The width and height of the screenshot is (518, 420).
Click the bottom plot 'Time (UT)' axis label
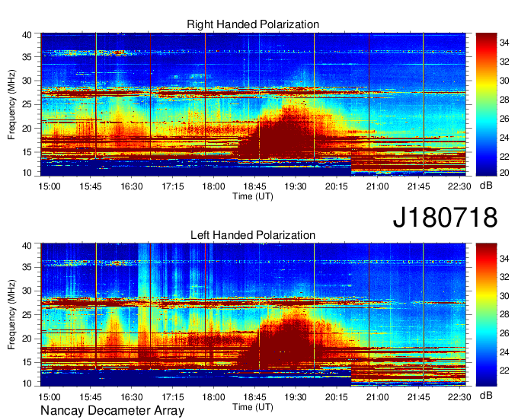point(253,407)
